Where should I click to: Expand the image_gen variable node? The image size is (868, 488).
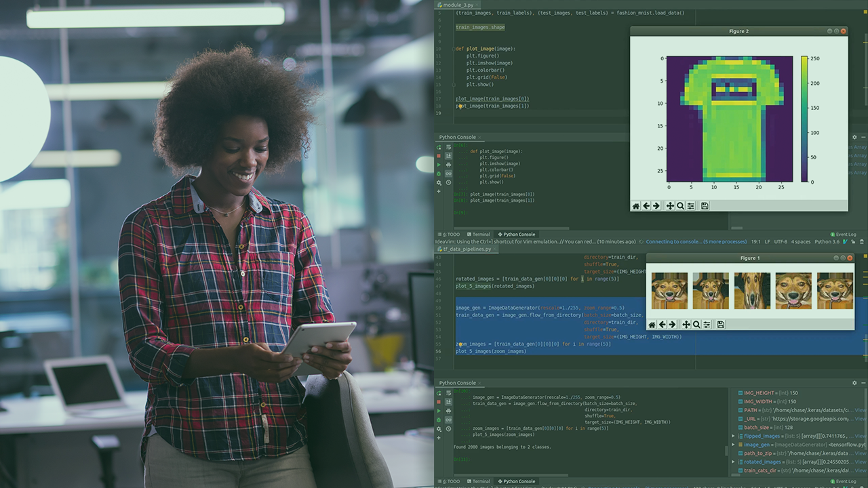[734, 445]
